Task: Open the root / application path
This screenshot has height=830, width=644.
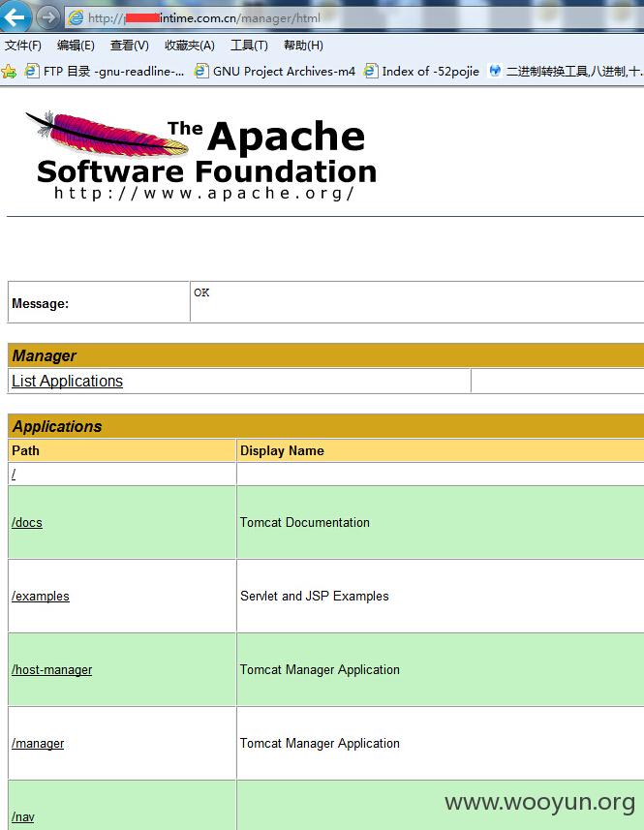Action: [14, 475]
